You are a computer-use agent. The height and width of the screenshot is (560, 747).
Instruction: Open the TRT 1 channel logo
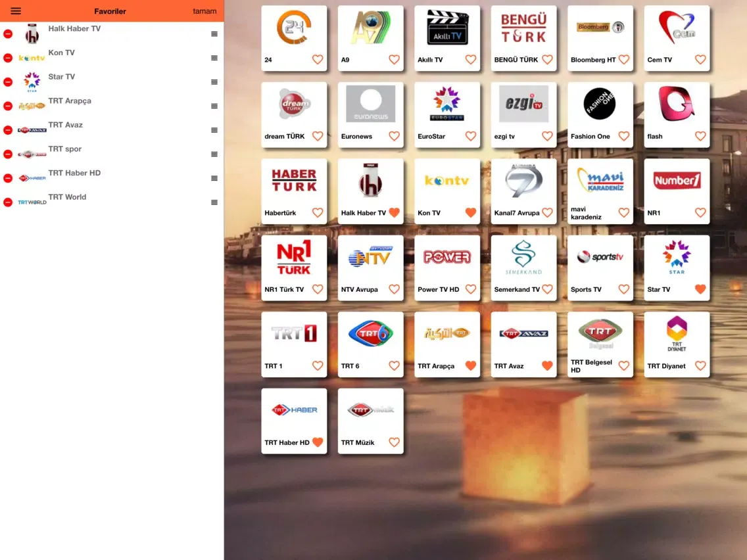coord(295,333)
